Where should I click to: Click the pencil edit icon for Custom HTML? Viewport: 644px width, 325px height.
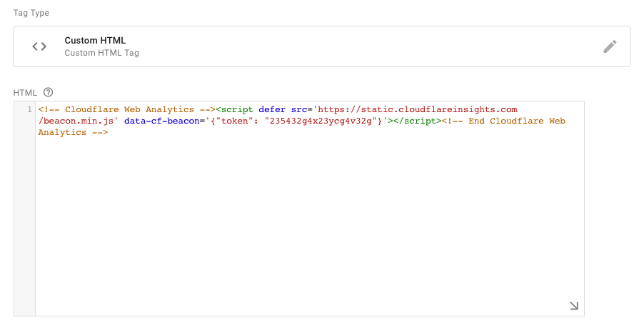pos(610,46)
